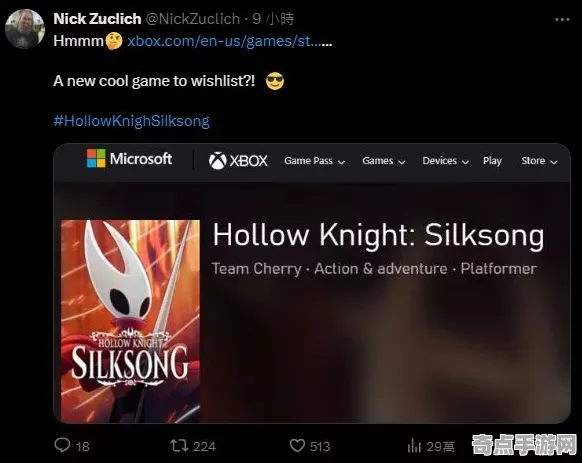This screenshot has width=582, height=463.
Task: Like the tweet with the heart icon
Action: coord(297,446)
